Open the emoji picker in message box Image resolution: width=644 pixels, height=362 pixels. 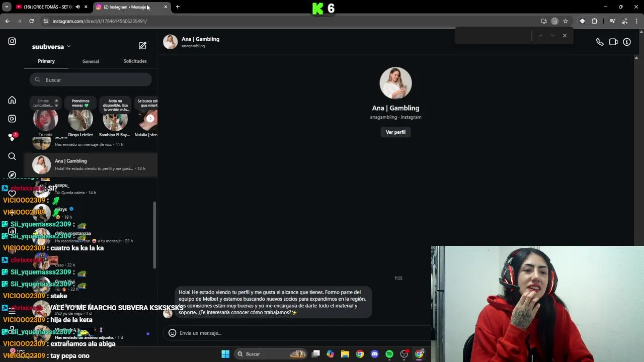click(172, 333)
